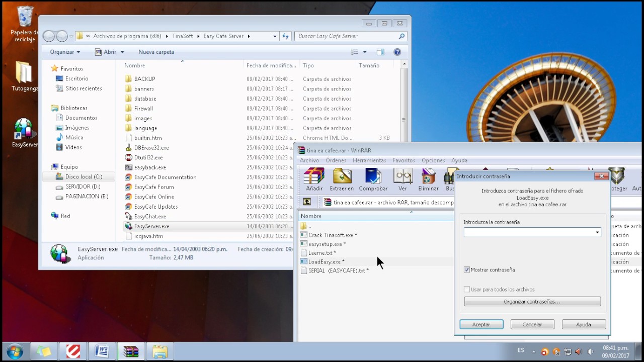
Task: Select the Tutoganga desktop folder
Action: click(x=24, y=76)
